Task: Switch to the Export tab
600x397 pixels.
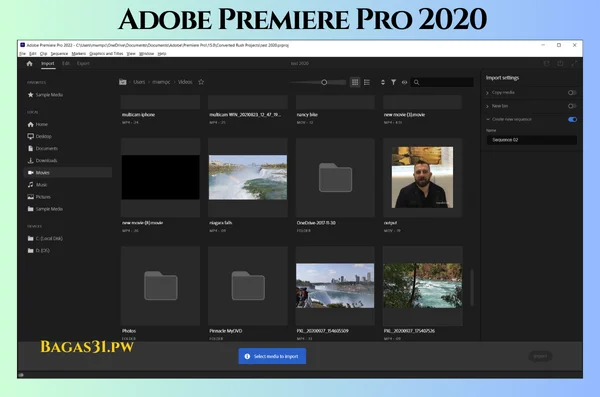Action: tap(83, 64)
